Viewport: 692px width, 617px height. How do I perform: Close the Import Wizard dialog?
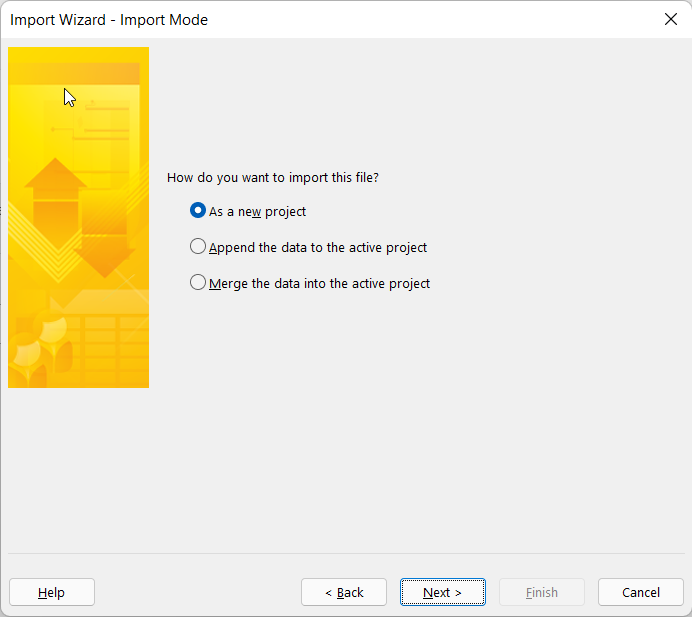[671, 19]
